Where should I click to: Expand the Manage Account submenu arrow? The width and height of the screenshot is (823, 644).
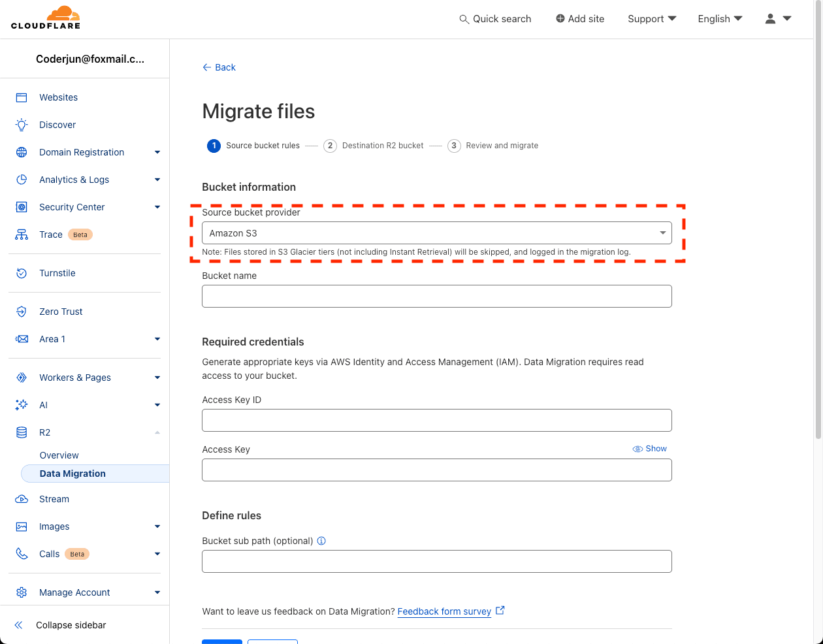click(157, 592)
